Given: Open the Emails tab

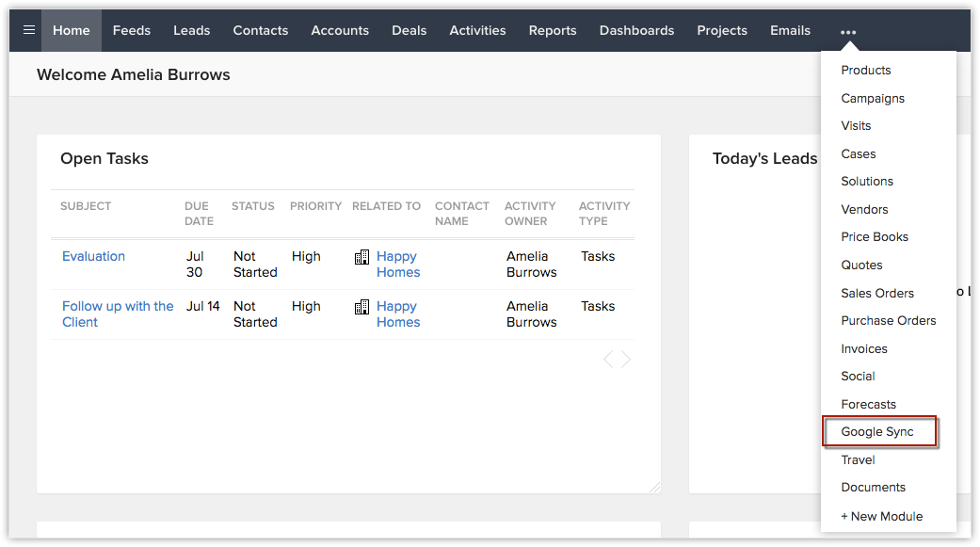Looking at the screenshot, I should (790, 30).
